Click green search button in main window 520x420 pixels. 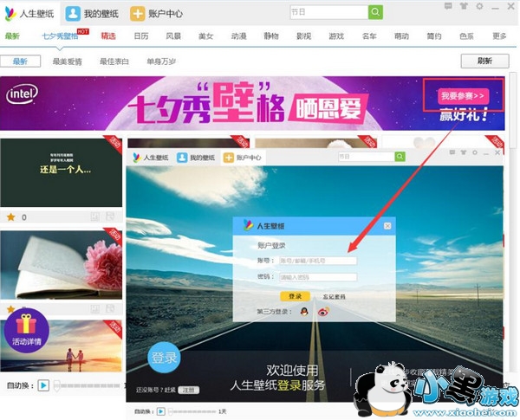tap(375, 12)
